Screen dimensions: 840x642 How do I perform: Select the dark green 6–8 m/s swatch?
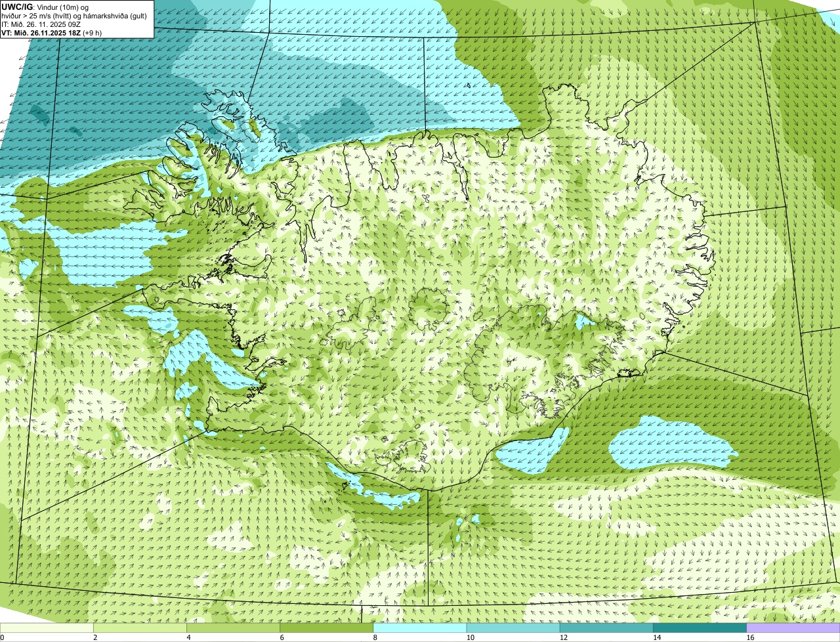tap(327, 628)
